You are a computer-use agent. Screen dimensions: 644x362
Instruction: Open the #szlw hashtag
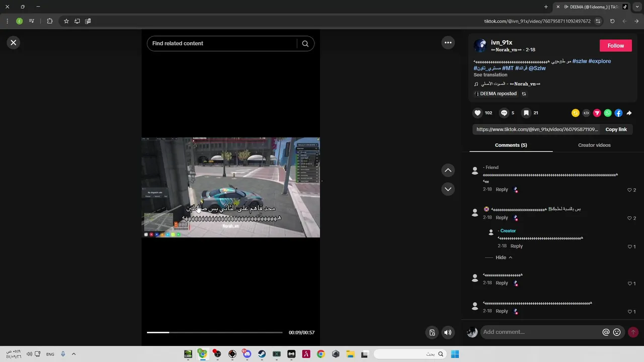point(580,61)
